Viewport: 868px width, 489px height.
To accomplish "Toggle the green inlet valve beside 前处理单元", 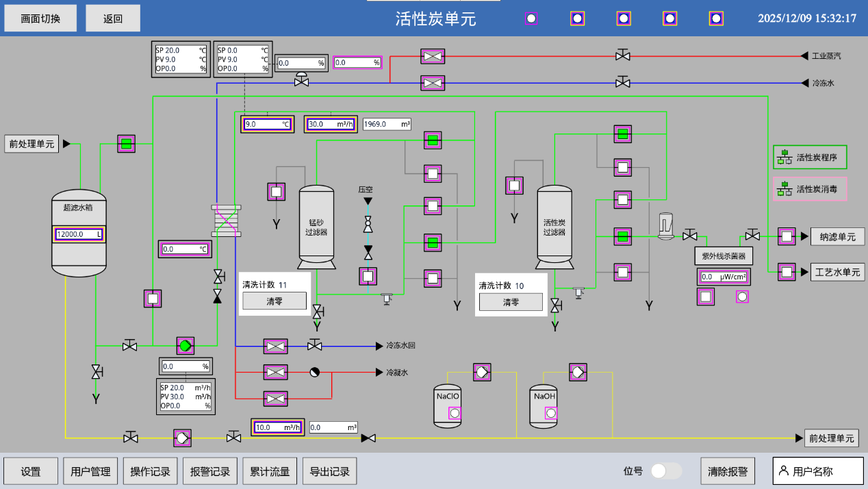I will (126, 144).
